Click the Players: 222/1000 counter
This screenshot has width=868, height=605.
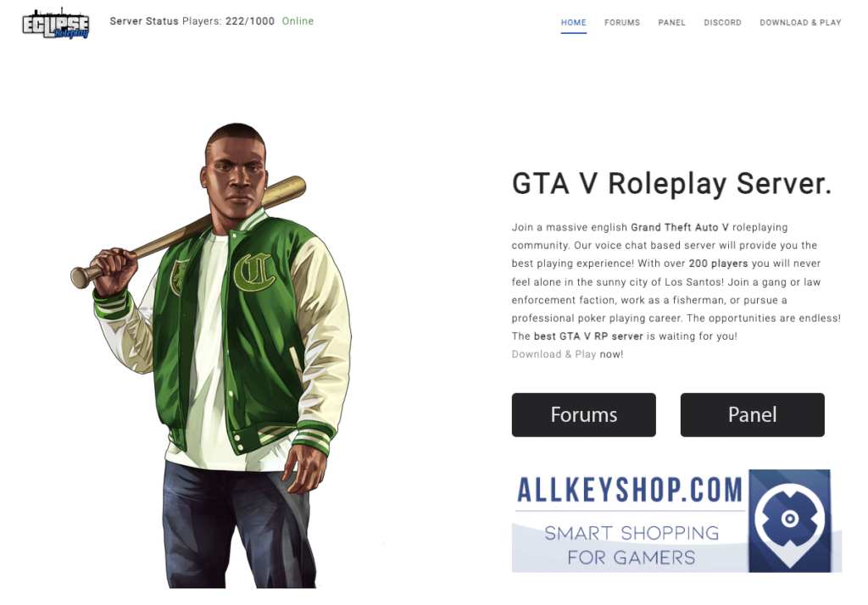tap(228, 21)
